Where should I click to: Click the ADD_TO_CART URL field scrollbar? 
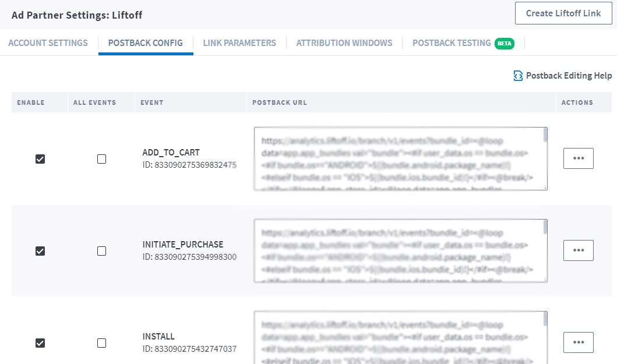(545, 135)
